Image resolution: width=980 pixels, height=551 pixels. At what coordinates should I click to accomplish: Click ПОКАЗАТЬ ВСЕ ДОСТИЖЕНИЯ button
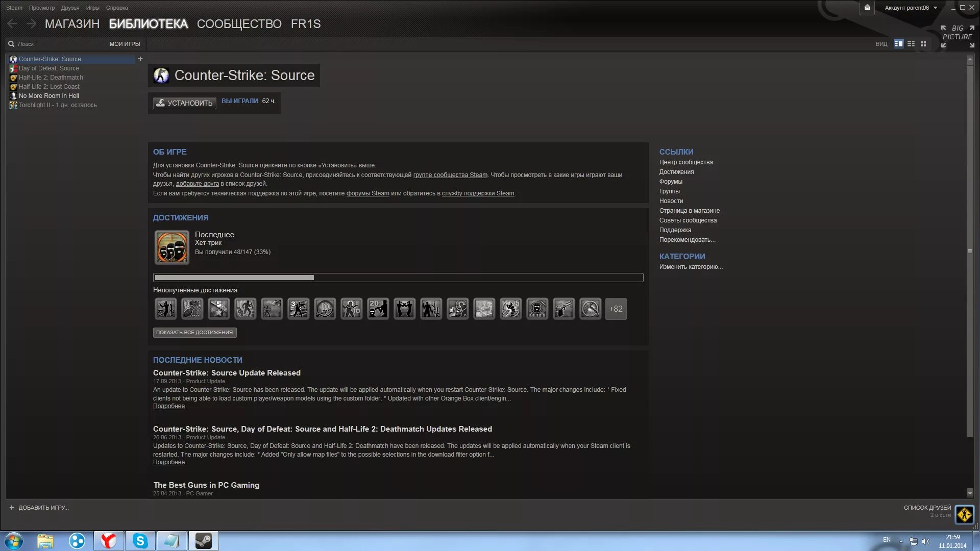(x=194, y=332)
